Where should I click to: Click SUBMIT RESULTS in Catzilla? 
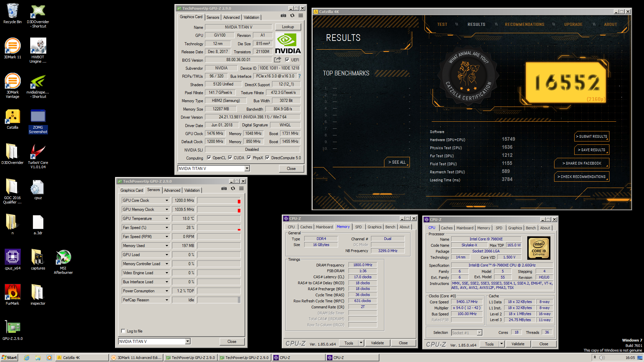tap(592, 136)
